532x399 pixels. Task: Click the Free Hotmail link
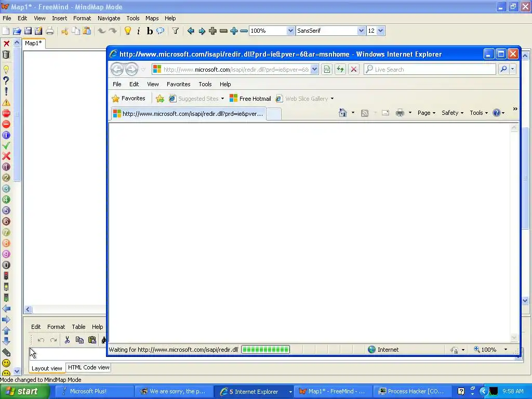pyautogui.click(x=250, y=99)
